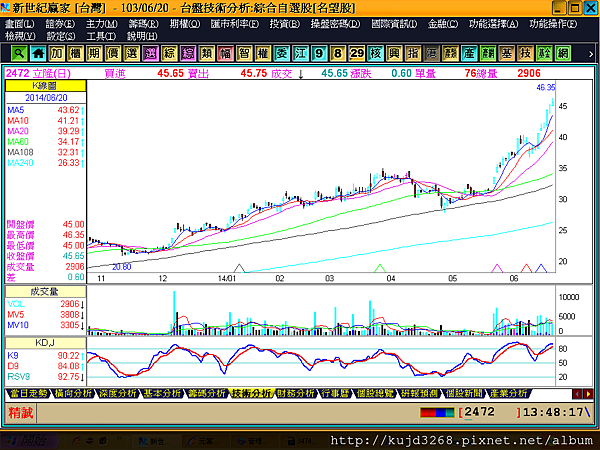Open the 匯市利率(F) menu

click(235, 24)
